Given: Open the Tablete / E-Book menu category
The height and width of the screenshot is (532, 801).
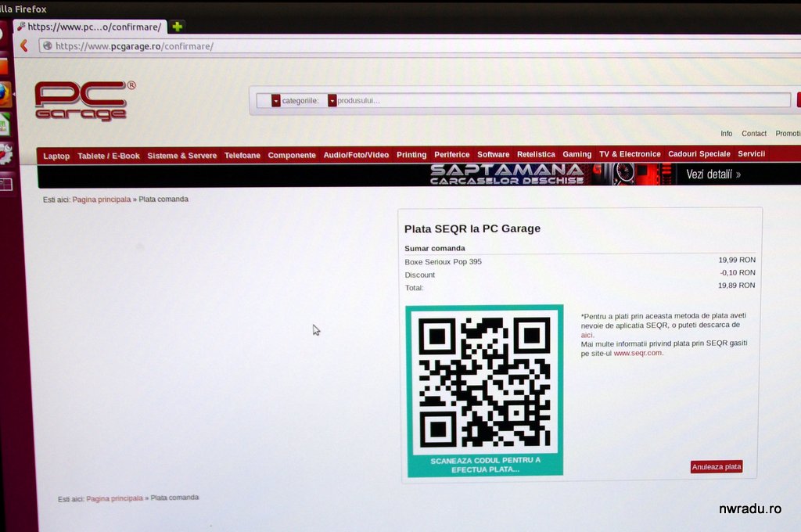Looking at the screenshot, I should (108, 156).
